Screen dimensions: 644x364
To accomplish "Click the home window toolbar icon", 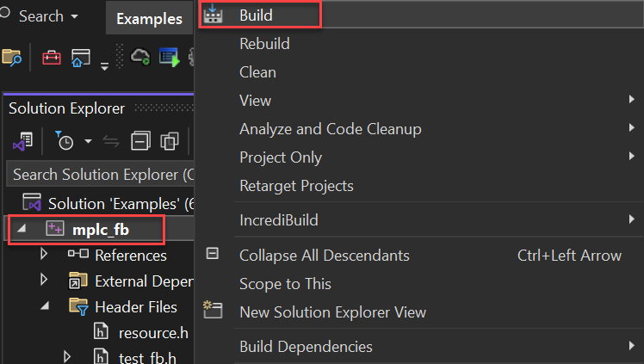I will point(81,58).
